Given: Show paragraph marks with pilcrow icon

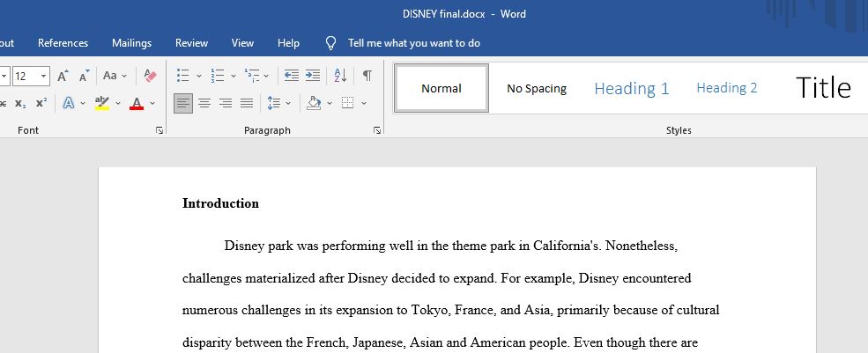Looking at the screenshot, I should [367, 76].
